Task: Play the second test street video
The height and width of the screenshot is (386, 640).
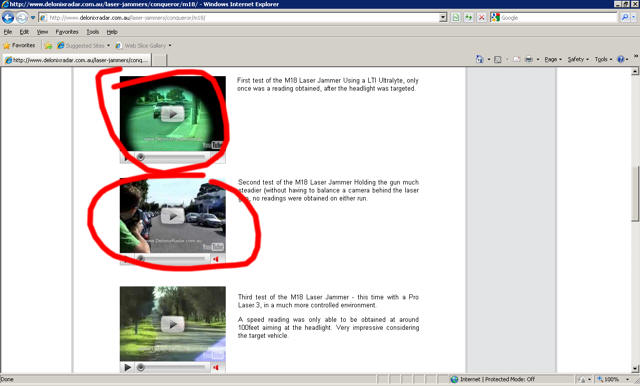Action: [172, 216]
